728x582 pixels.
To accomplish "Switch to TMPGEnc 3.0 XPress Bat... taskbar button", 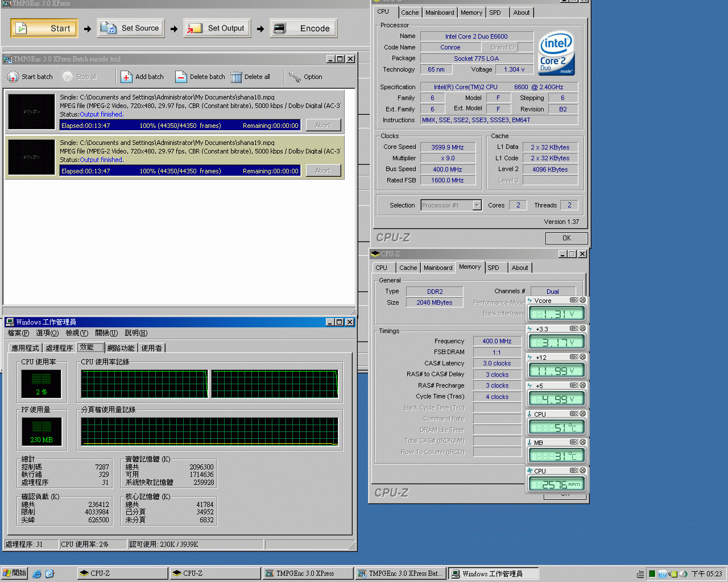I will click(x=400, y=573).
